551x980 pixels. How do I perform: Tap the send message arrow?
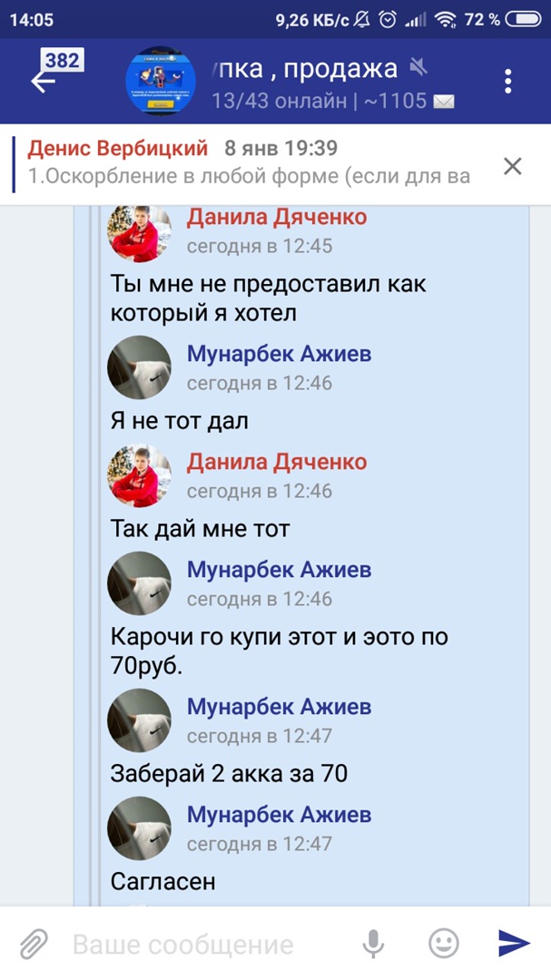click(514, 943)
